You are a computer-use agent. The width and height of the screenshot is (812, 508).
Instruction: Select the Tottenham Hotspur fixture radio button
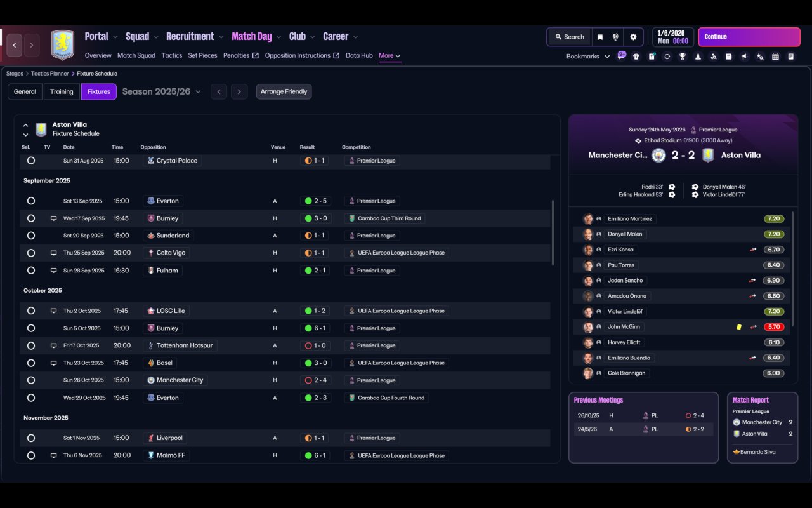click(30, 345)
